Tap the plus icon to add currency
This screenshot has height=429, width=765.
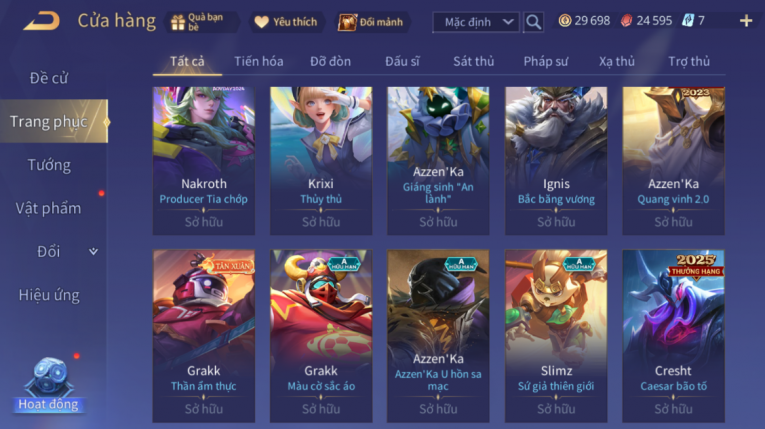coord(745,21)
